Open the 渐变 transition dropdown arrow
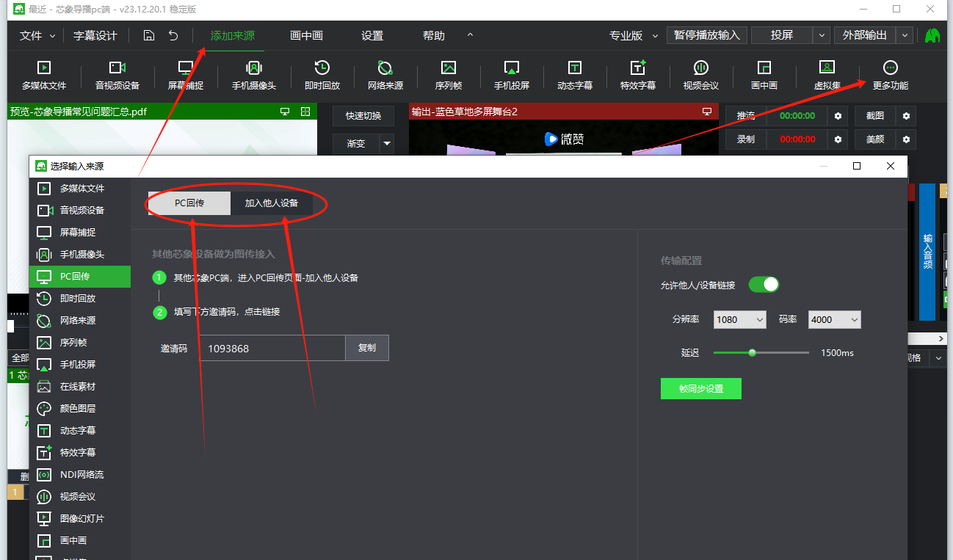This screenshot has width=953, height=560. click(x=387, y=144)
